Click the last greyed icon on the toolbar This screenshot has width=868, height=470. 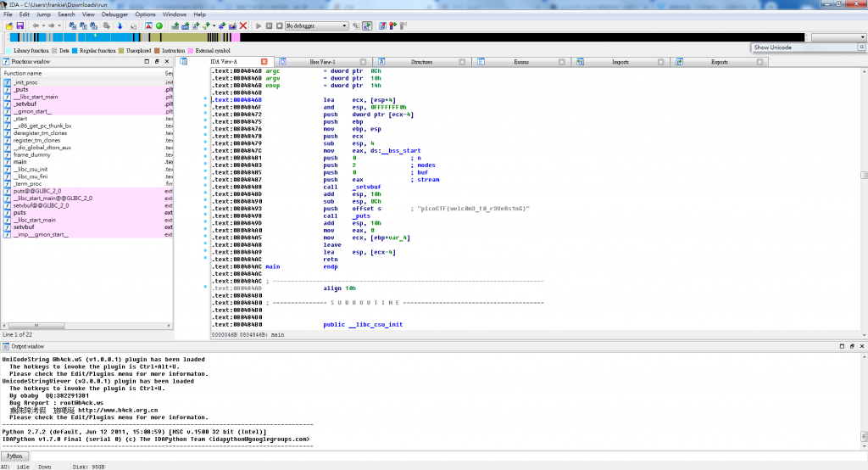click(403, 26)
